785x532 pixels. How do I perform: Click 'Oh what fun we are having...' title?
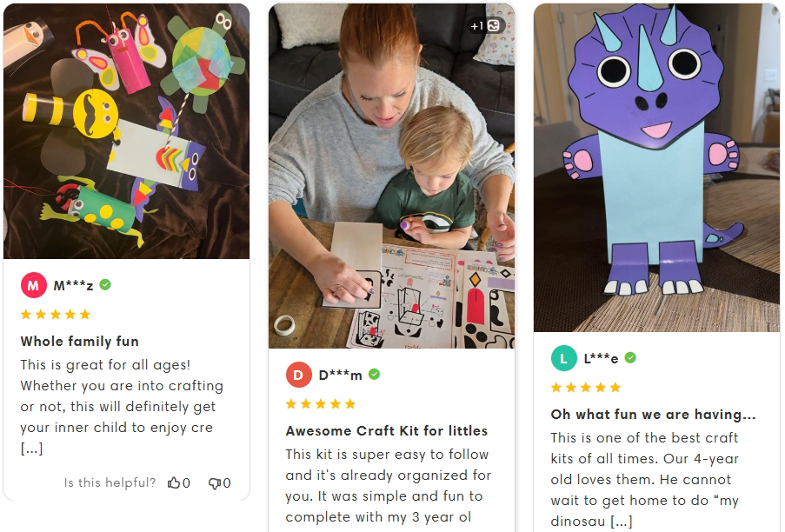pos(654,415)
